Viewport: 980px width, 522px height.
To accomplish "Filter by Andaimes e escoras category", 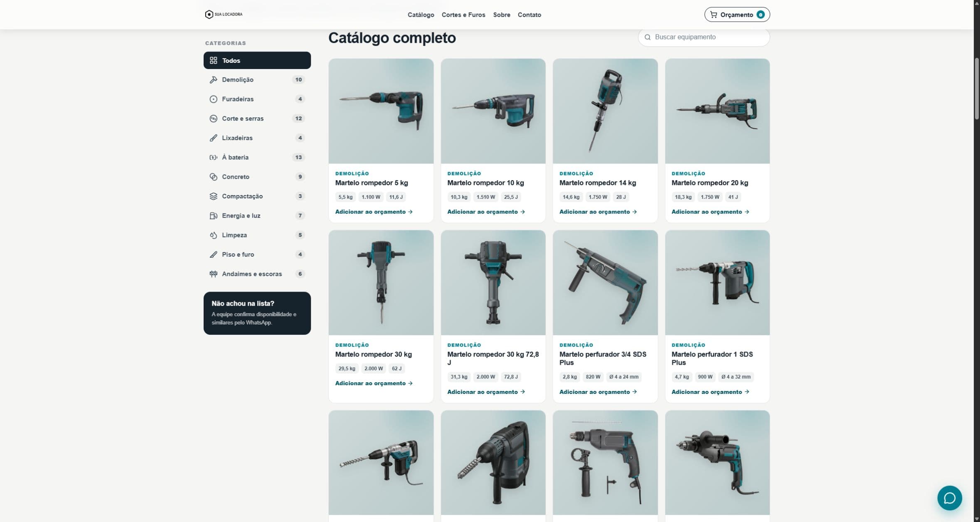I will click(x=257, y=274).
